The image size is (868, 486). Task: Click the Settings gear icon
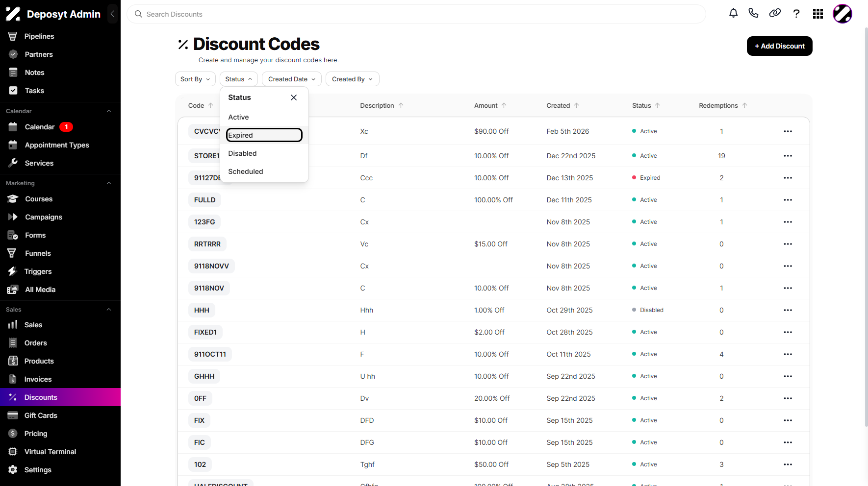click(x=13, y=470)
